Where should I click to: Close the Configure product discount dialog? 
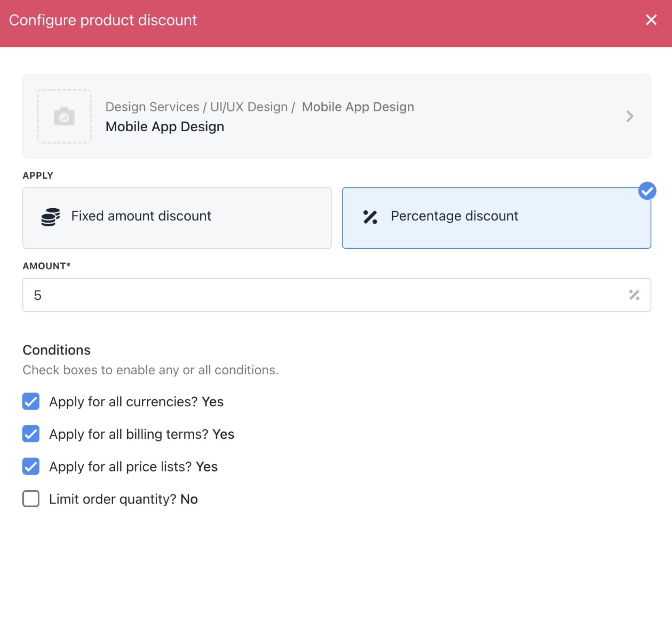point(651,20)
